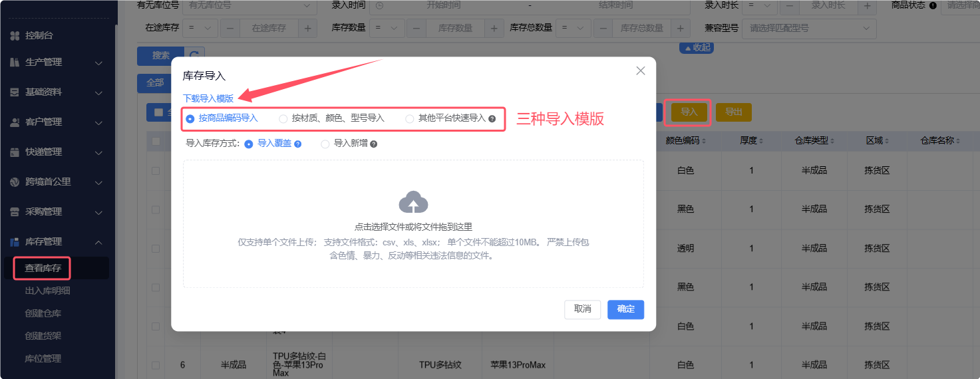Viewport: 980px width, 379px height.
Task: Click the 采购管理 sidebar icon
Action: [x=15, y=211]
